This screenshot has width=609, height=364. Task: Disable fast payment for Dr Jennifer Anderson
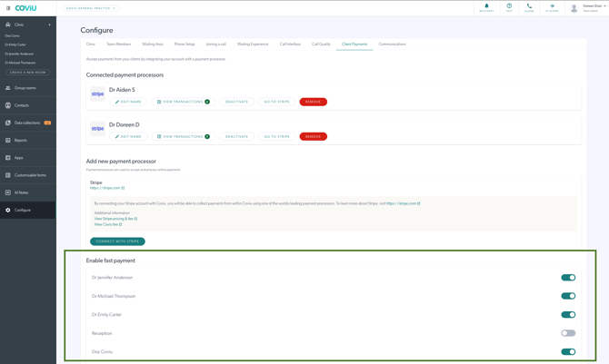[568, 278]
